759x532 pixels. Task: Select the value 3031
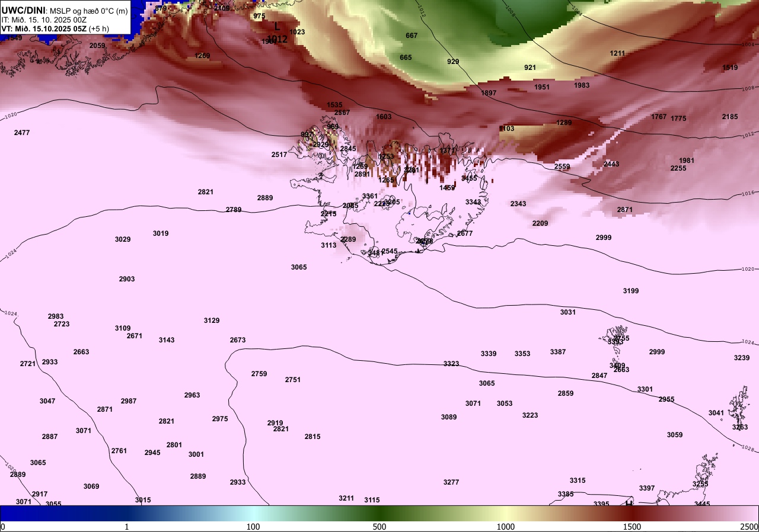tap(568, 312)
